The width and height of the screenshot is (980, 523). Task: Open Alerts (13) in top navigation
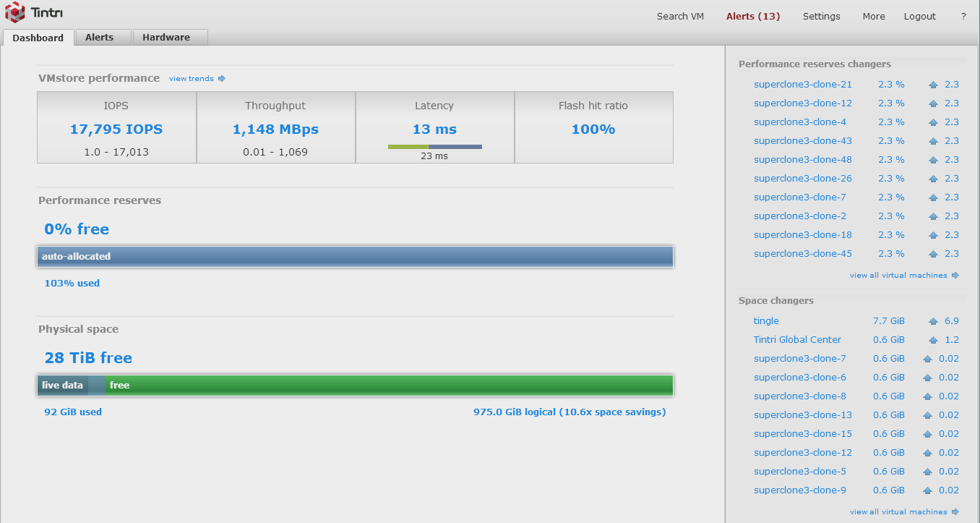click(753, 16)
